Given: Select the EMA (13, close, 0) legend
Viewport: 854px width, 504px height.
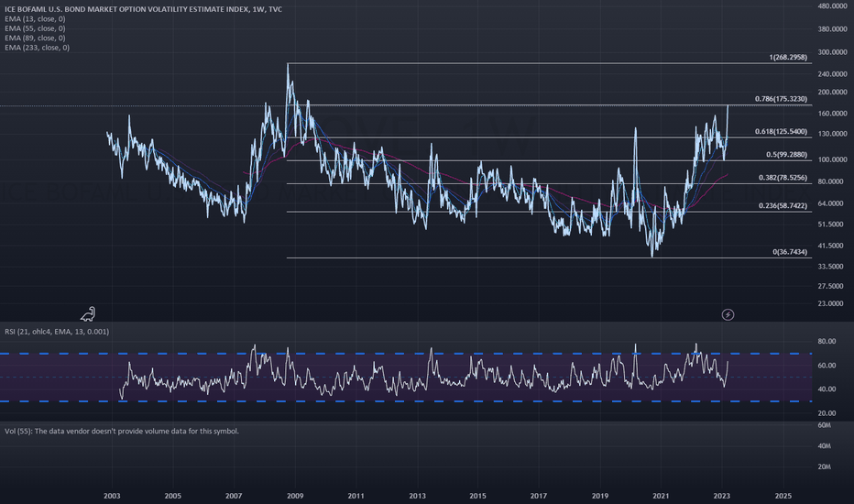Looking at the screenshot, I should pos(35,18).
